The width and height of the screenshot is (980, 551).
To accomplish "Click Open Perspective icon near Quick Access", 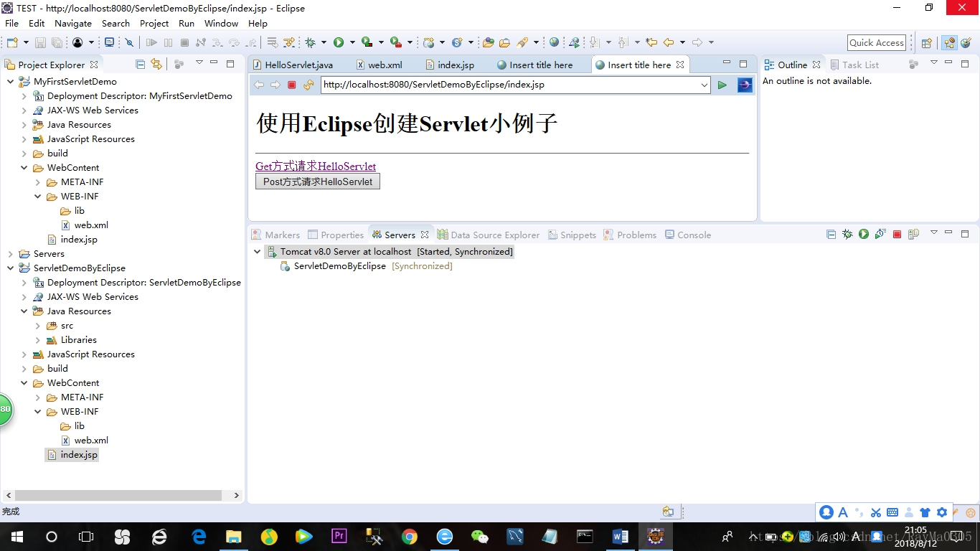I will [926, 42].
